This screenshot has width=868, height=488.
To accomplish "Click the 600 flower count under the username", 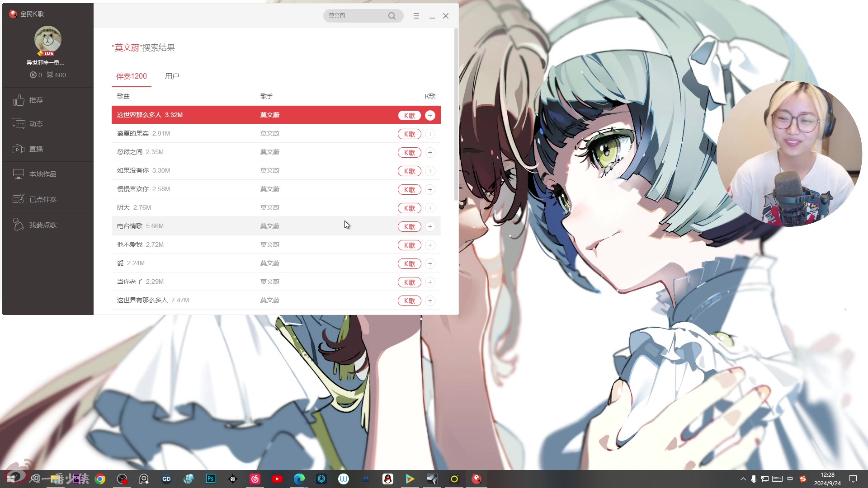I will [x=57, y=75].
